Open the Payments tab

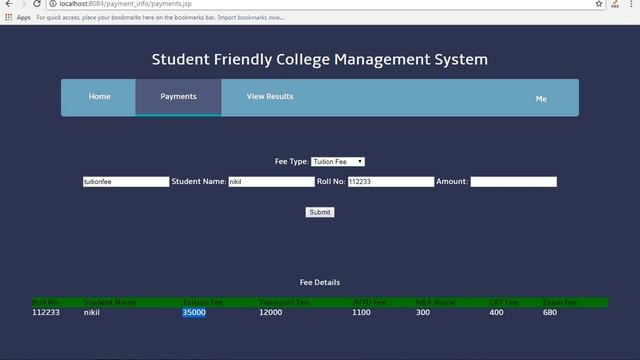tap(178, 97)
